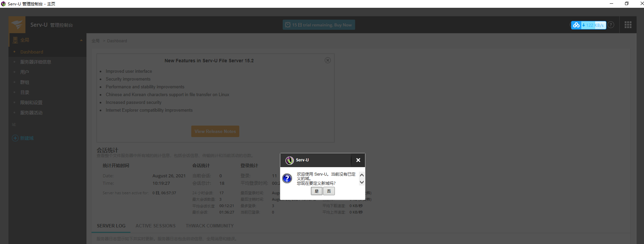Click Dashboard in breadcrumb

[117, 41]
